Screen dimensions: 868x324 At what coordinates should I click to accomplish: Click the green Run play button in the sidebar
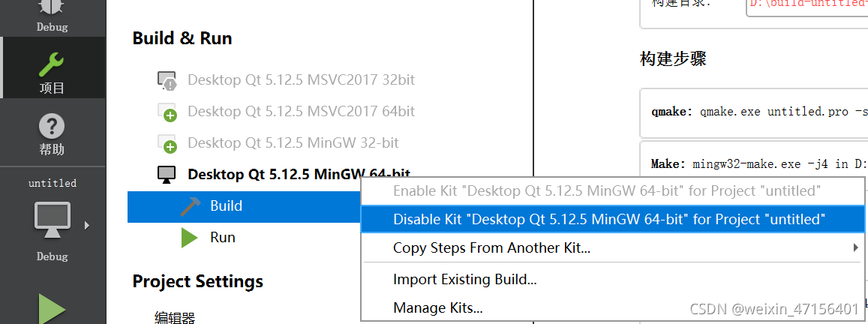point(52,309)
